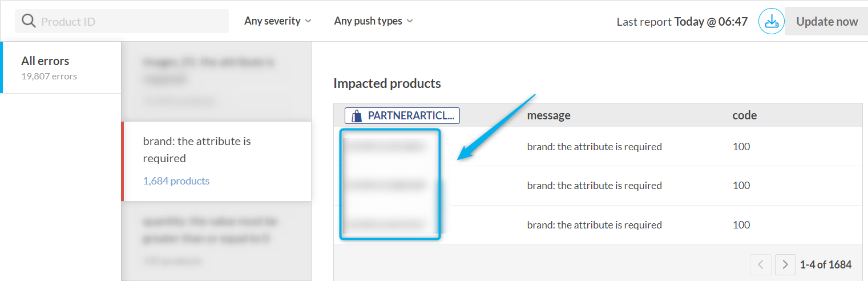
Task: Select the first row's brand error message
Action: pos(594,147)
